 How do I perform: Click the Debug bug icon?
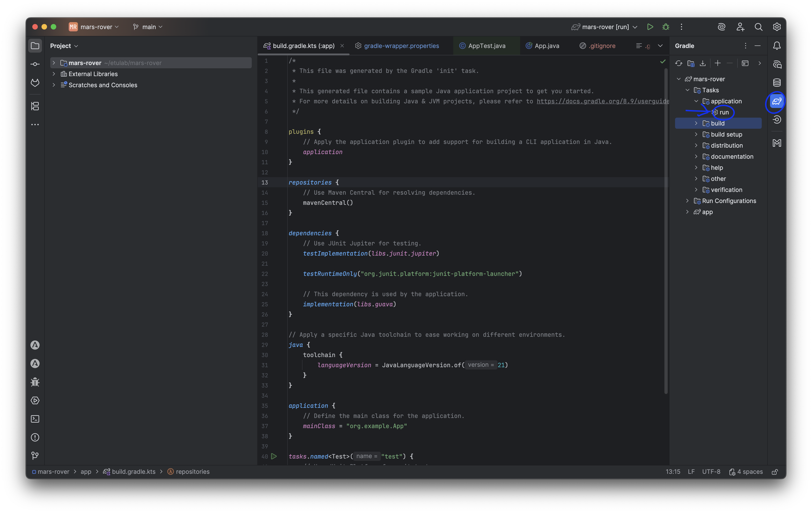(x=666, y=27)
